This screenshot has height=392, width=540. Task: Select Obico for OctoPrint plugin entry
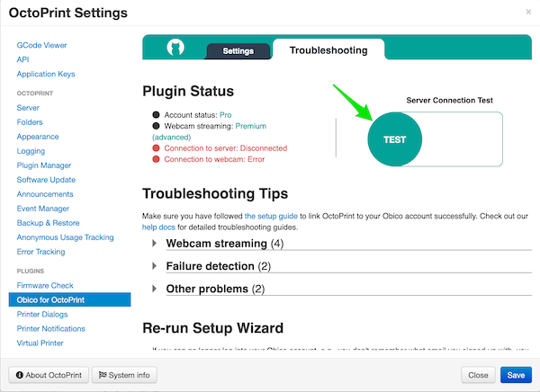click(69, 299)
